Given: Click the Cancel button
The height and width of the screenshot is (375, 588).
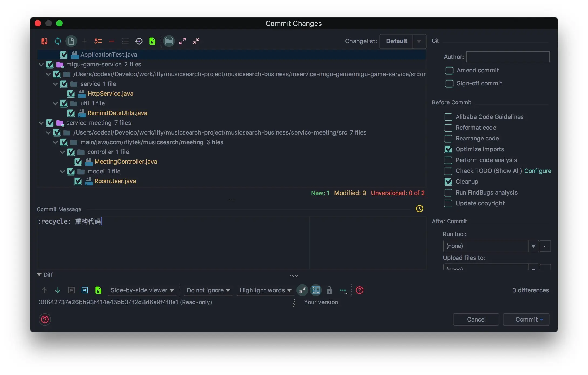Looking at the screenshot, I should click(476, 319).
